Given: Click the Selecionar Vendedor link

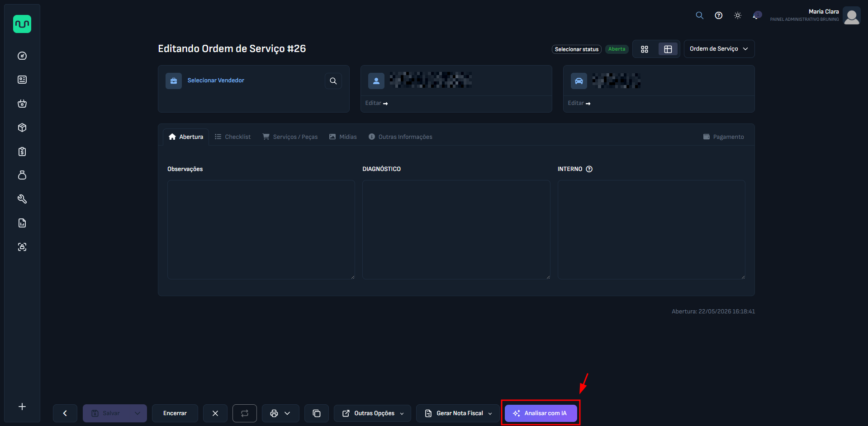Looking at the screenshot, I should (x=216, y=80).
